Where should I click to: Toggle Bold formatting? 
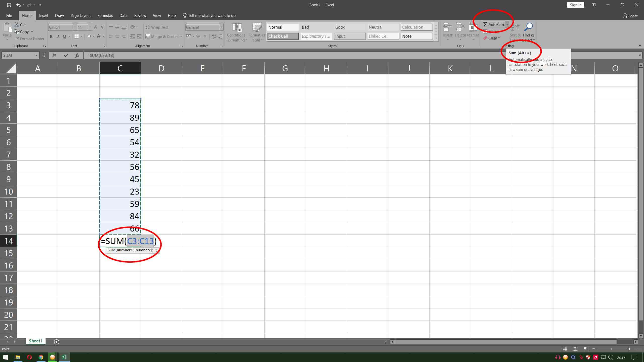point(51,36)
